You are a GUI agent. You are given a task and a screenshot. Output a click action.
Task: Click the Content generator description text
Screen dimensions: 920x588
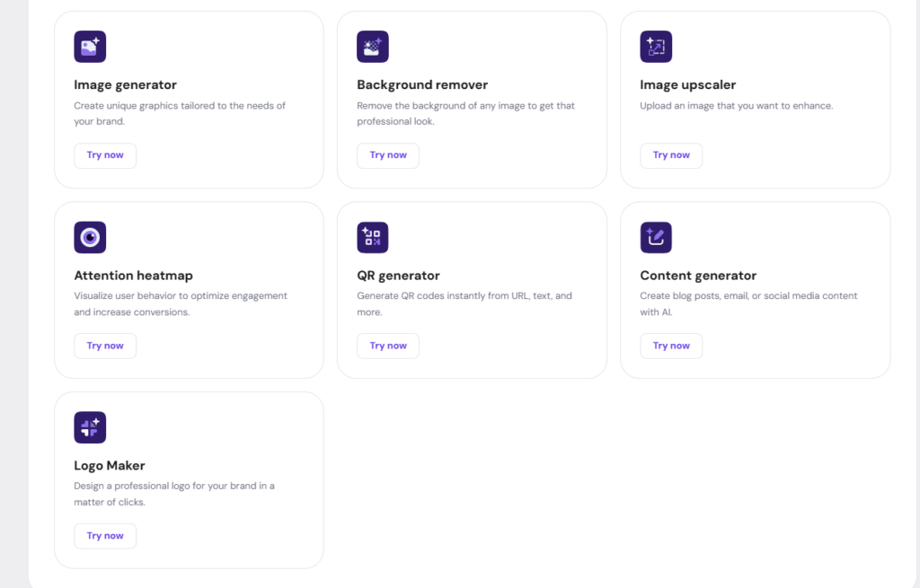(x=747, y=303)
